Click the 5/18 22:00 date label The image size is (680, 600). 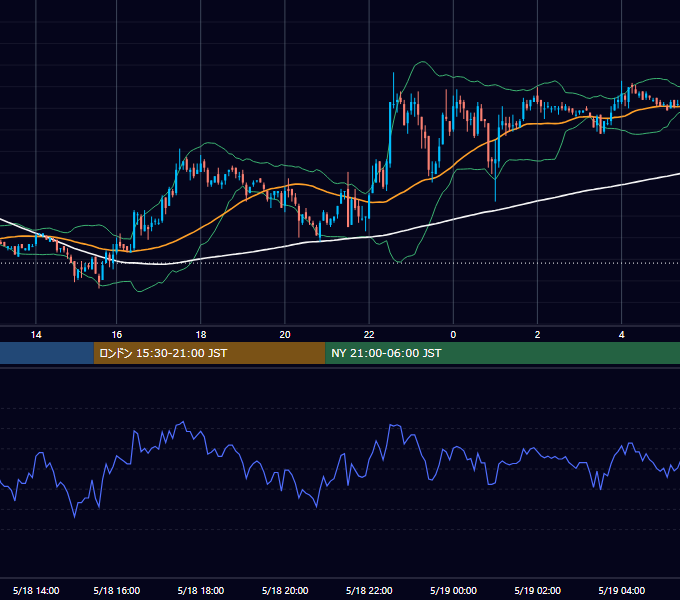click(x=369, y=590)
